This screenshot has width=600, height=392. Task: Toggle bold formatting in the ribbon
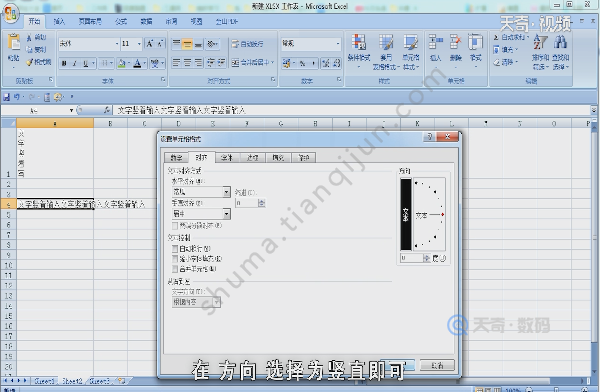pyautogui.click(x=64, y=63)
